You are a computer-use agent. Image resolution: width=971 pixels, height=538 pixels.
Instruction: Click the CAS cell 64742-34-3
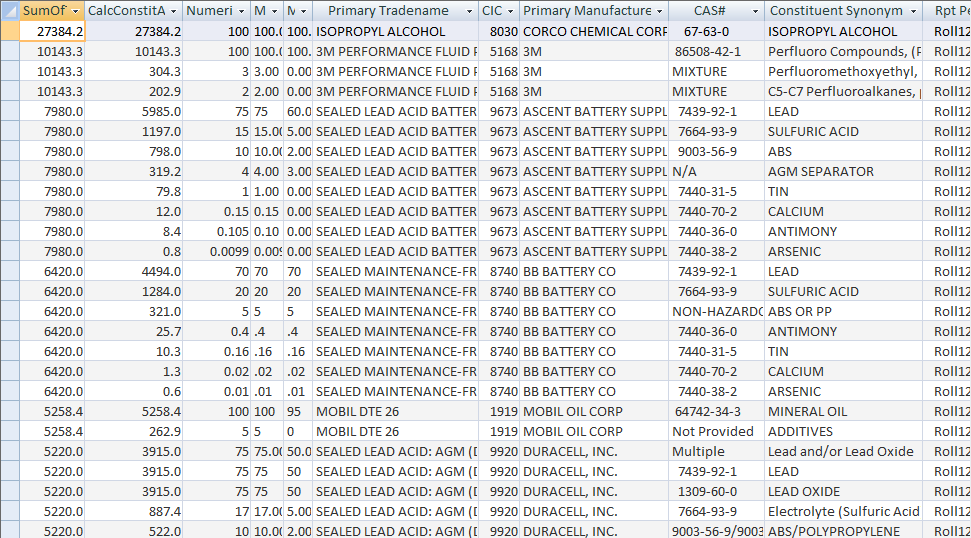tap(716, 412)
